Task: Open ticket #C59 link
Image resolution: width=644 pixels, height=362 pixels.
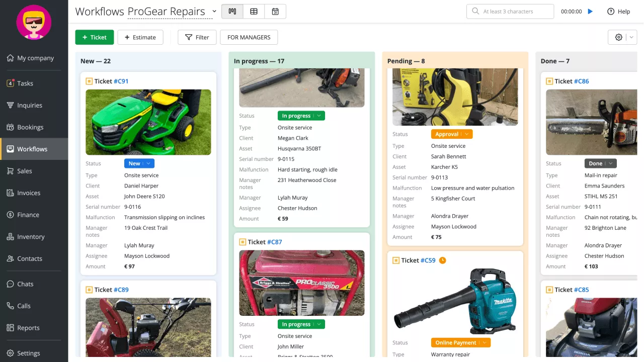Action: tap(428, 260)
